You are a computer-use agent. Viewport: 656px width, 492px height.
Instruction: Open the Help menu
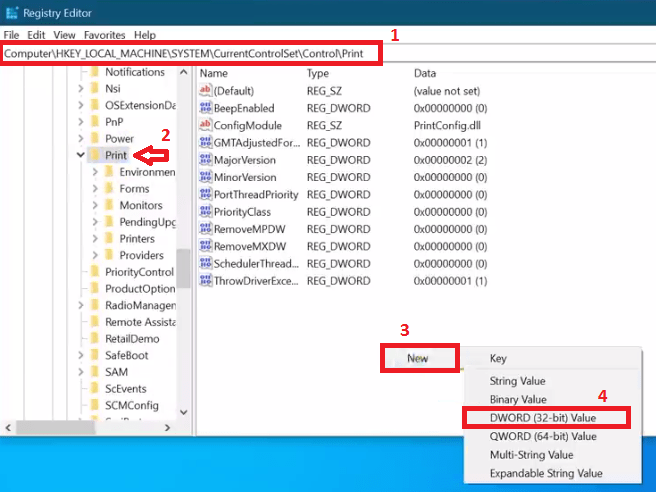coord(145,35)
